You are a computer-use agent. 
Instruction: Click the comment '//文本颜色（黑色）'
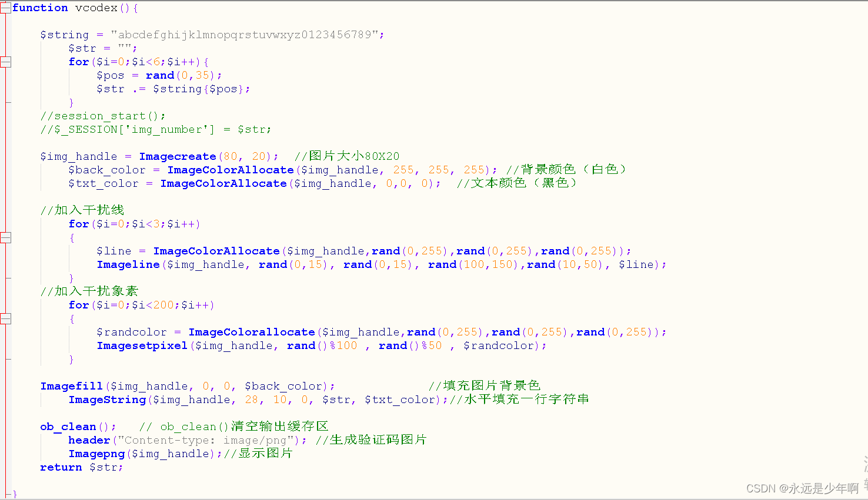[x=517, y=183]
